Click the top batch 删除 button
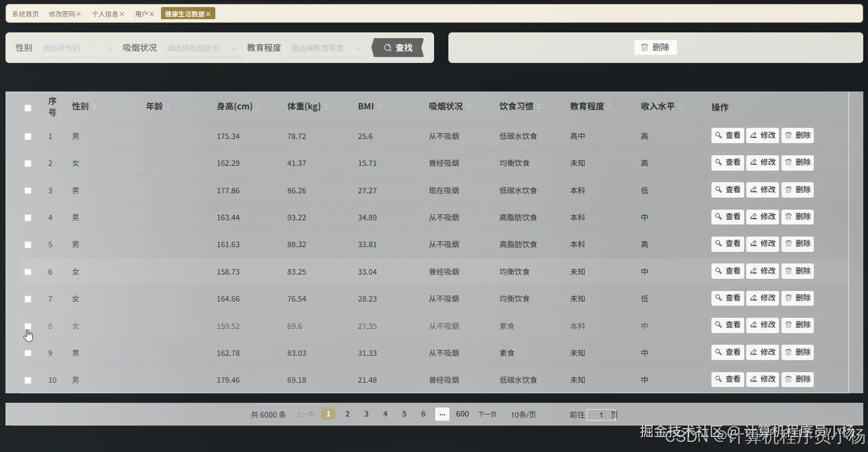The width and height of the screenshot is (868, 452). pos(655,47)
